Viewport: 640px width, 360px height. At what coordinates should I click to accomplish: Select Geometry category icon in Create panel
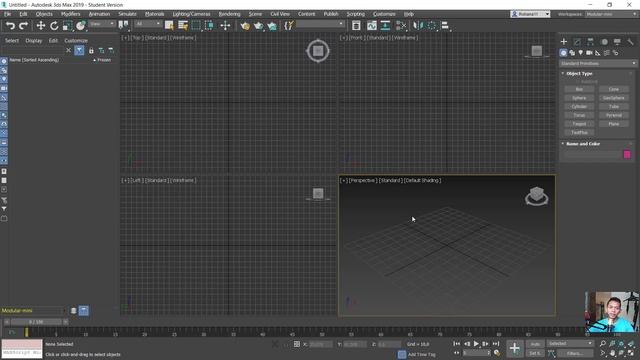click(563, 53)
